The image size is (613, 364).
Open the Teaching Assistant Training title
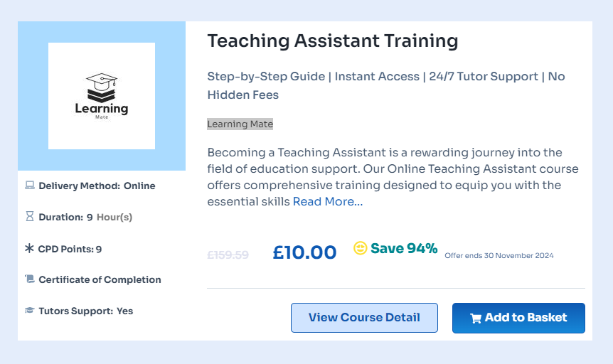coord(333,41)
